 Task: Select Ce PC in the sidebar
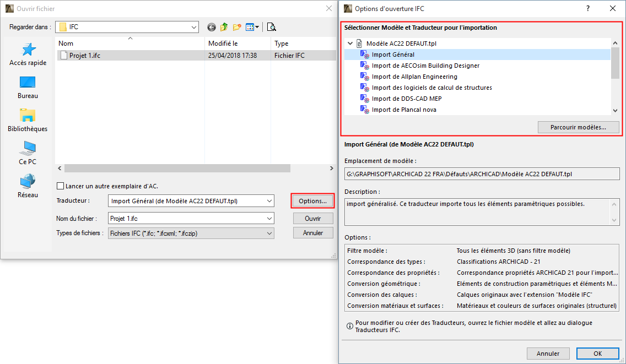[28, 153]
